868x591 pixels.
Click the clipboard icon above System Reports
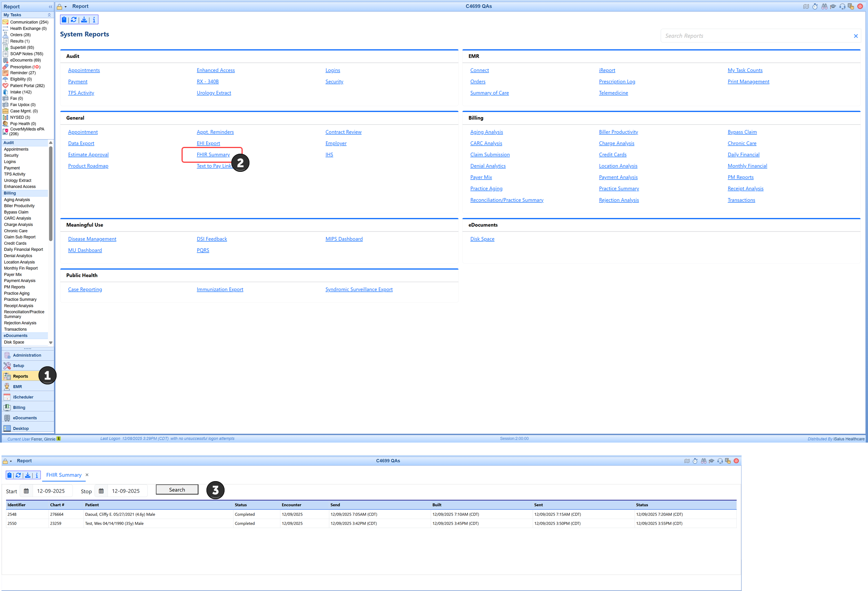point(64,20)
